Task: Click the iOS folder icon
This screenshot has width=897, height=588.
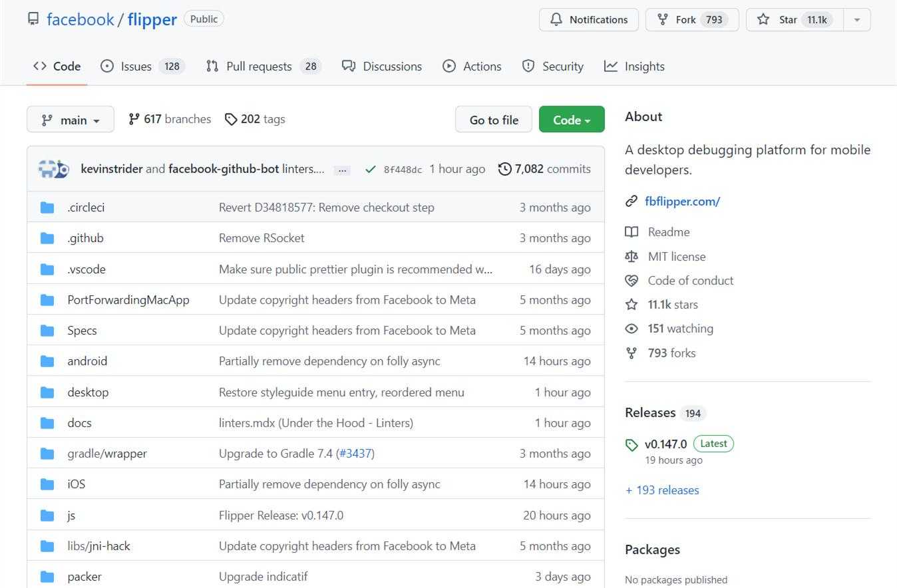Action: point(47,484)
